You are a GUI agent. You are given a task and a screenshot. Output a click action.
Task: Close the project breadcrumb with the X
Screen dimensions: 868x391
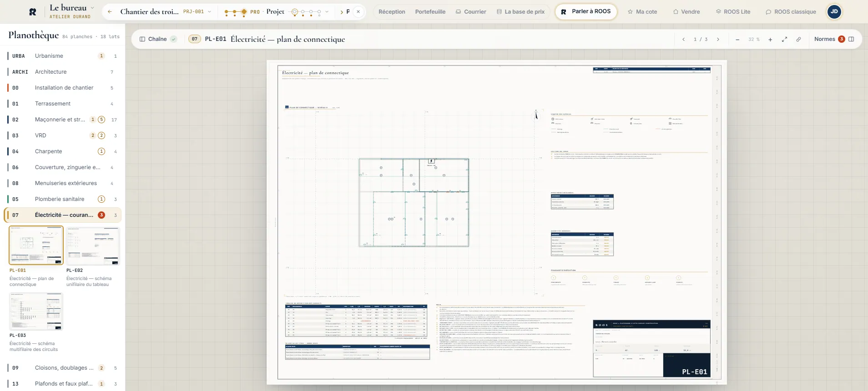tap(358, 12)
